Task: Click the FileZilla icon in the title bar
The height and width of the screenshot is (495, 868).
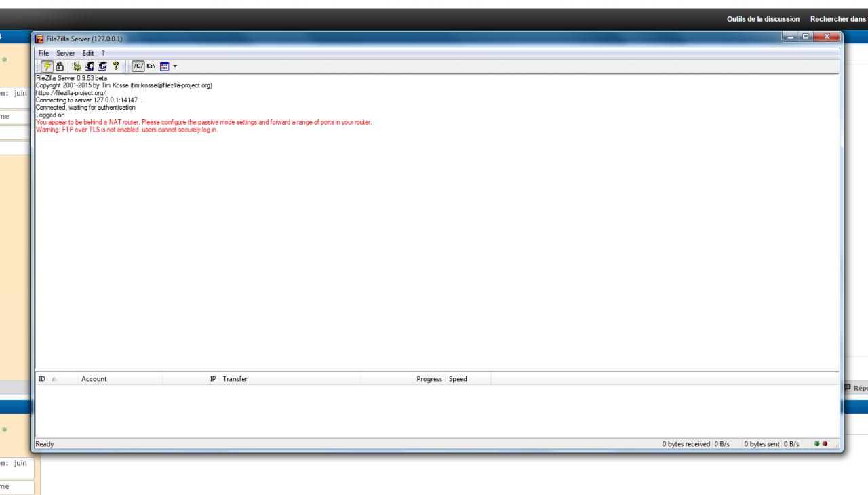Action: 40,38
